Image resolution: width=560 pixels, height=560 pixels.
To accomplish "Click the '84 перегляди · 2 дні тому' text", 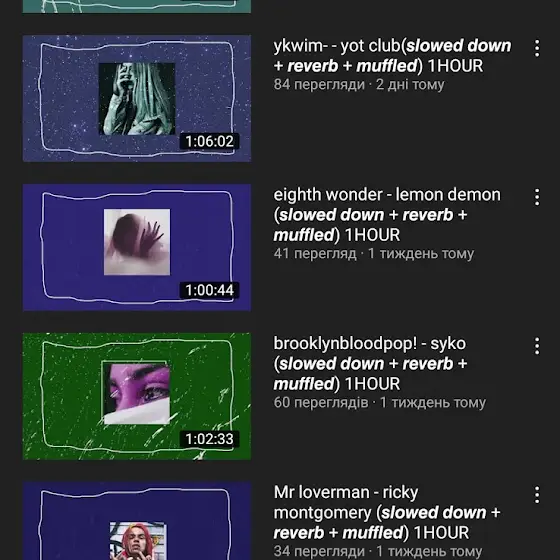I will (359, 85).
